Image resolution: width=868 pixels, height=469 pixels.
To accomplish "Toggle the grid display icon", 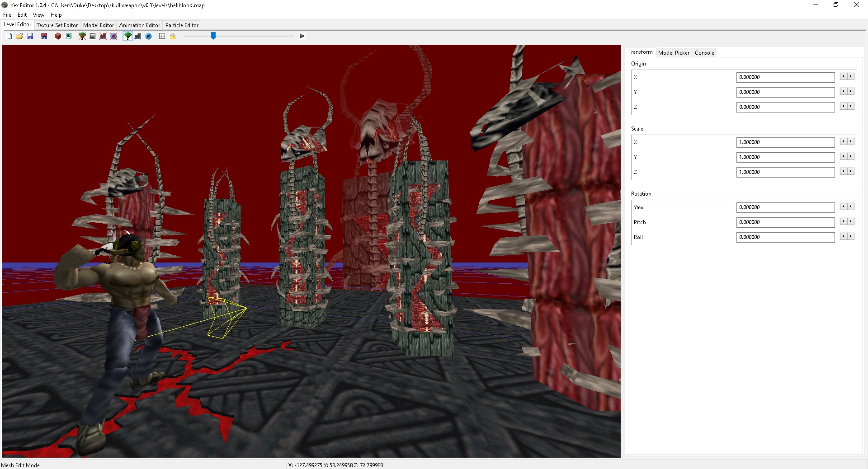I will [x=162, y=36].
